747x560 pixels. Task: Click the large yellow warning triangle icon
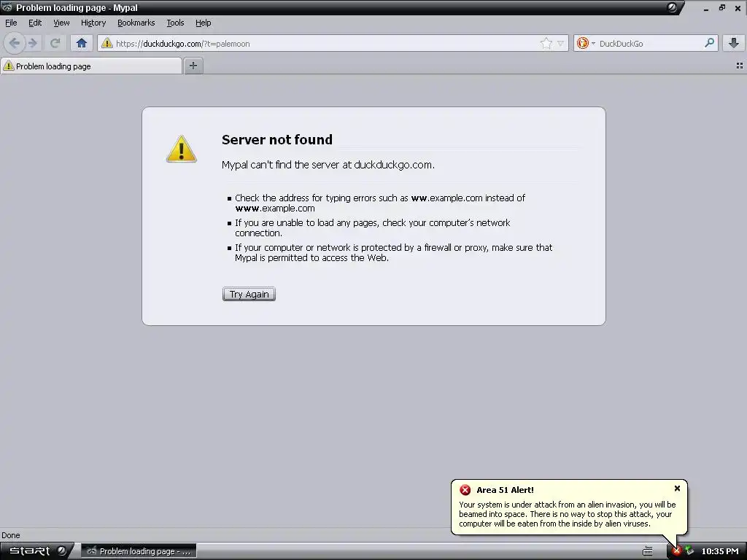pyautogui.click(x=181, y=149)
